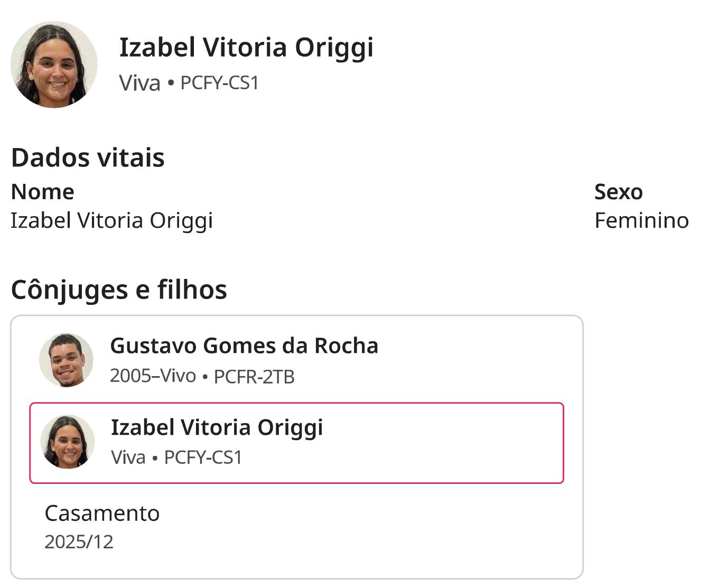Click the PCFY-CS1 ID in the spouse card
Image resolution: width=709 pixels, height=588 pixels.
(203, 458)
